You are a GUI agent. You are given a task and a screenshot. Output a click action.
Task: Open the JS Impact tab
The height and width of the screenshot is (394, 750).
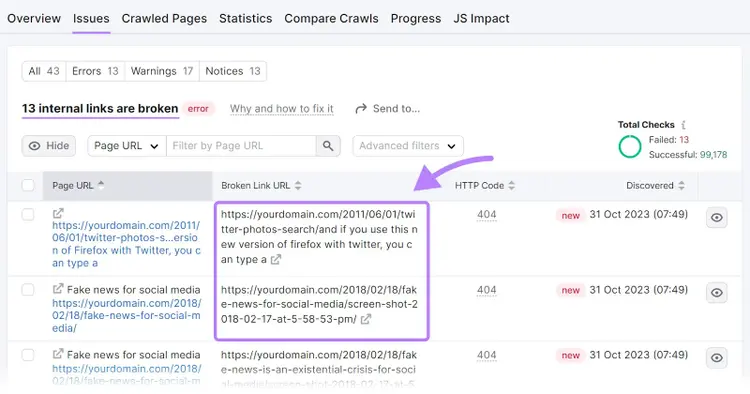coord(481,19)
